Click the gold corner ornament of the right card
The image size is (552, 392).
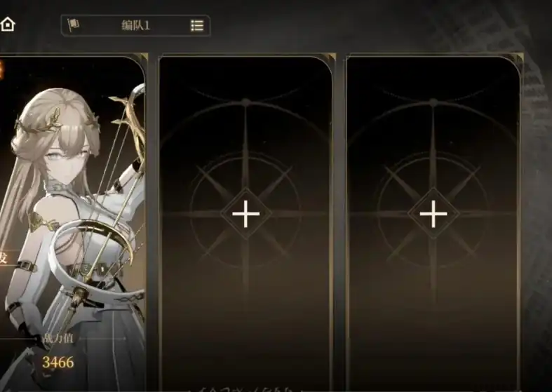pos(519,58)
